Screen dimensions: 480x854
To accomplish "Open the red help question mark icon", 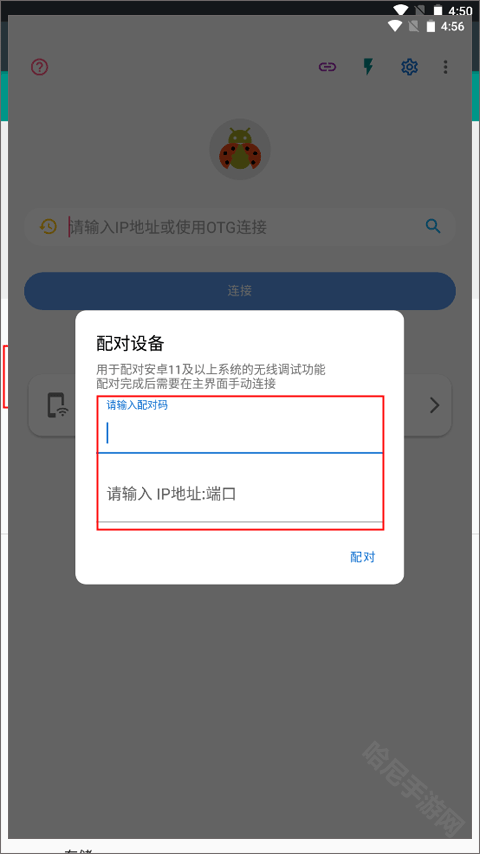I will 40,67.
